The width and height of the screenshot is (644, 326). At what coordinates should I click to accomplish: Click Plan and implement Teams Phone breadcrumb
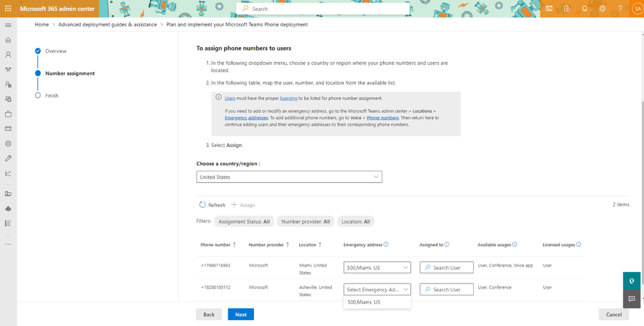pos(237,24)
